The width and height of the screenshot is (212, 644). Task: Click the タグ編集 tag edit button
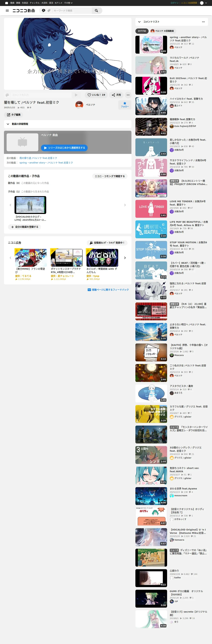(x=14, y=115)
